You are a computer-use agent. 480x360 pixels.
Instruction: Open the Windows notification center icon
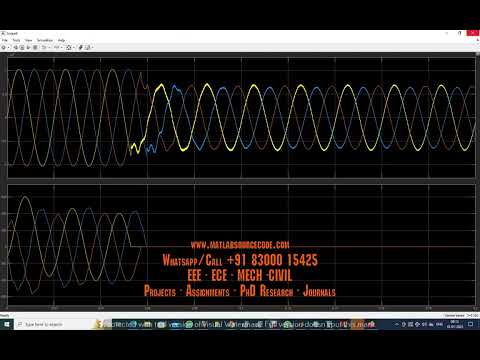click(x=471, y=324)
